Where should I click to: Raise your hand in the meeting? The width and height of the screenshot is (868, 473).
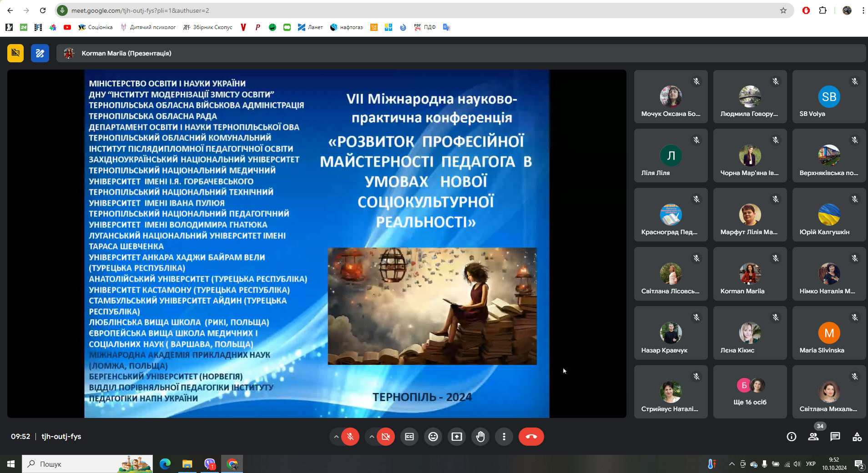480,437
